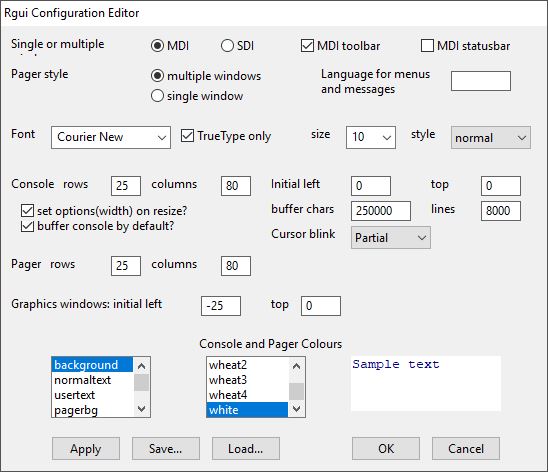Dismiss dialog with Cancel button
This screenshot has width=548, height=472.
point(466,449)
